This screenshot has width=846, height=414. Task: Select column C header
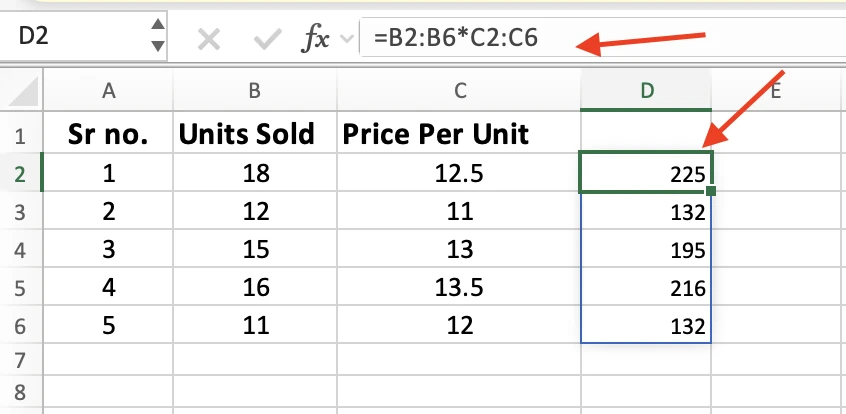point(459,91)
